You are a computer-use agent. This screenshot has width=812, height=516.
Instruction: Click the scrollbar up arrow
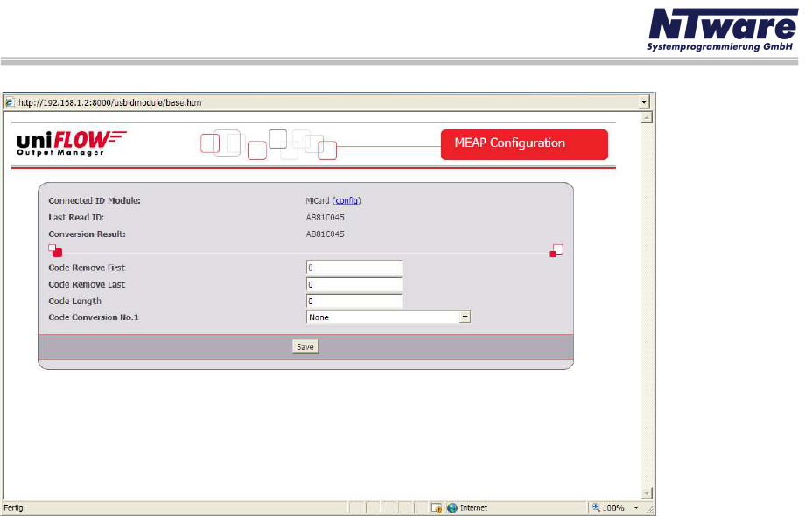click(x=647, y=118)
